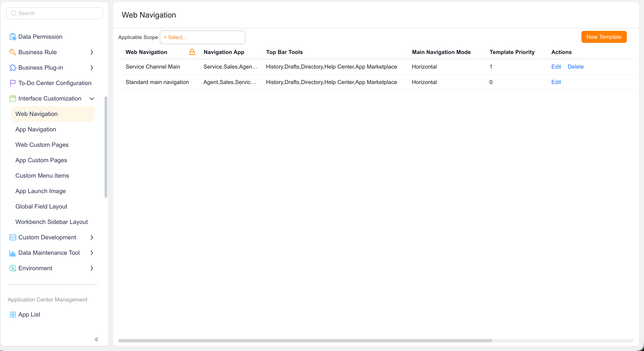Click the New Template button
This screenshot has width=644, height=351.
click(x=604, y=37)
